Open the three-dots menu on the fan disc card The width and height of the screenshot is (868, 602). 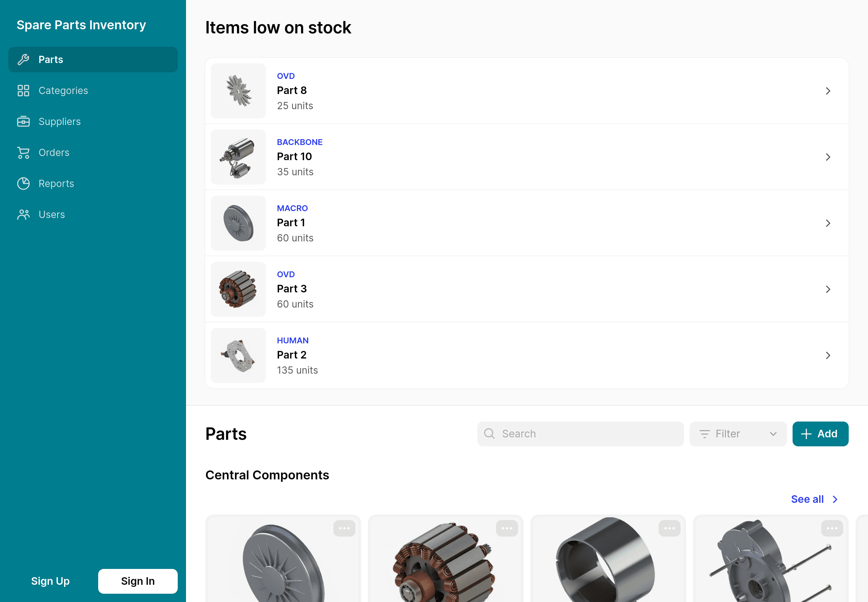click(x=344, y=528)
